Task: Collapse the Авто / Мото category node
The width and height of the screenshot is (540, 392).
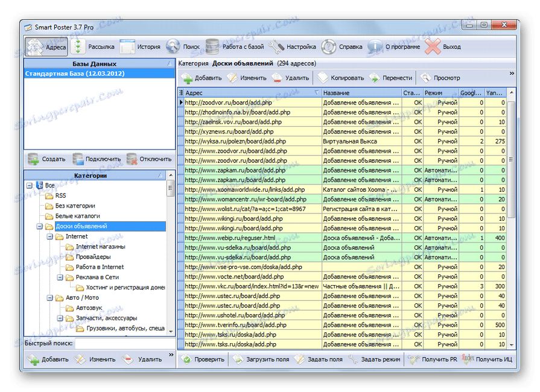Action: coord(49,298)
